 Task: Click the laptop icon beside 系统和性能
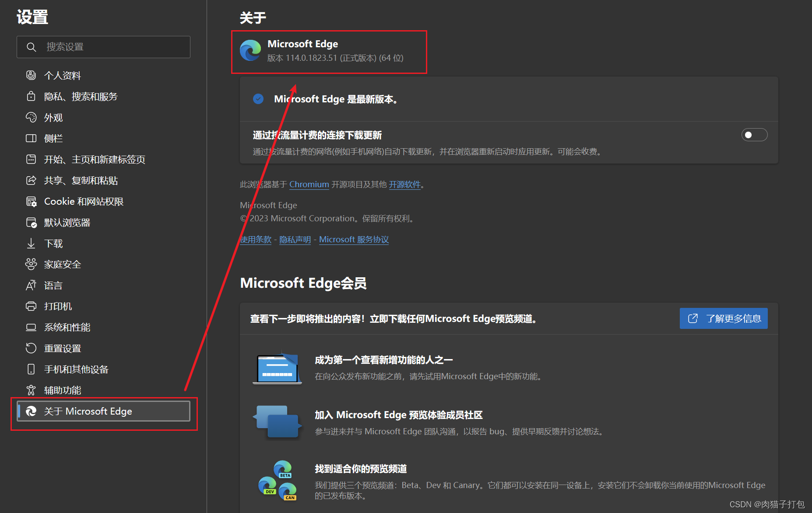coord(31,327)
